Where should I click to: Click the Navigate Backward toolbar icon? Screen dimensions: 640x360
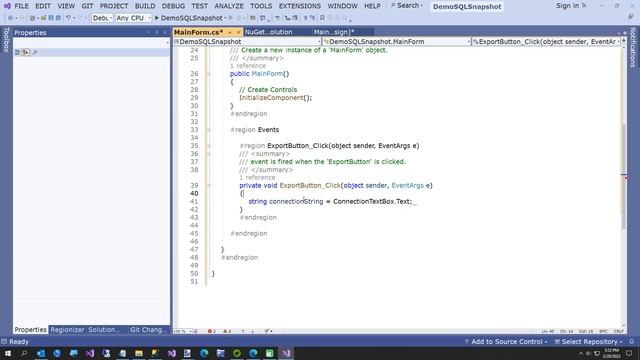10,18
